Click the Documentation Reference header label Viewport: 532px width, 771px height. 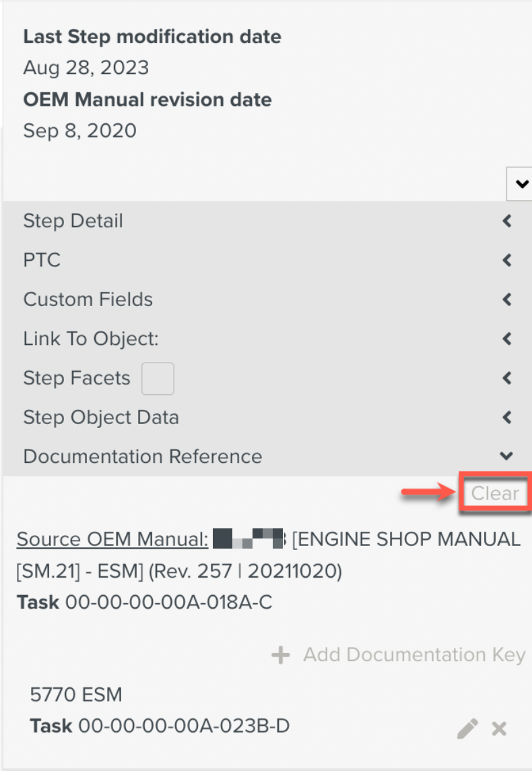click(142, 456)
